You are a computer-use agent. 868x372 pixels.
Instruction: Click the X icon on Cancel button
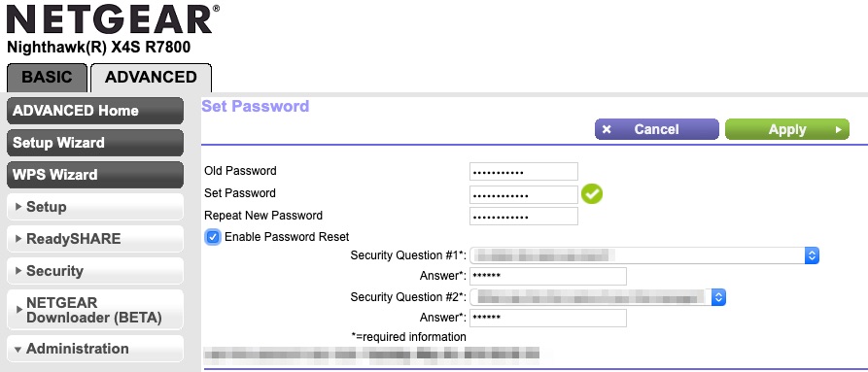pos(607,130)
